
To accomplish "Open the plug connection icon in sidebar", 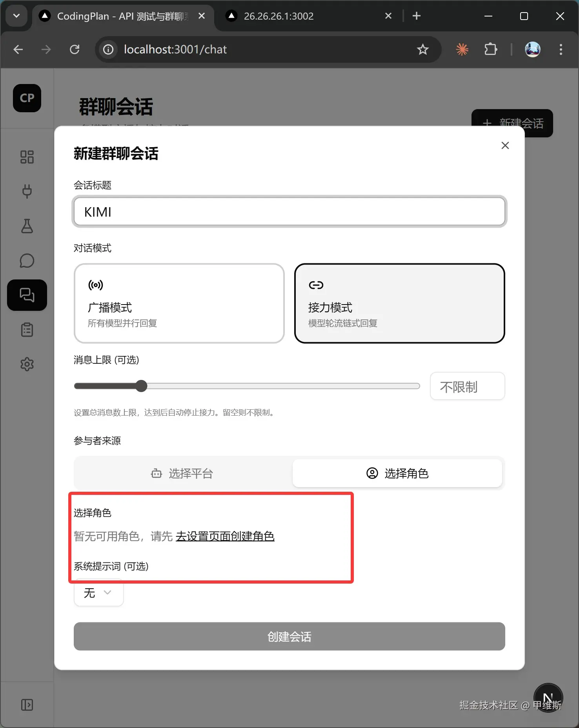I will click(27, 192).
